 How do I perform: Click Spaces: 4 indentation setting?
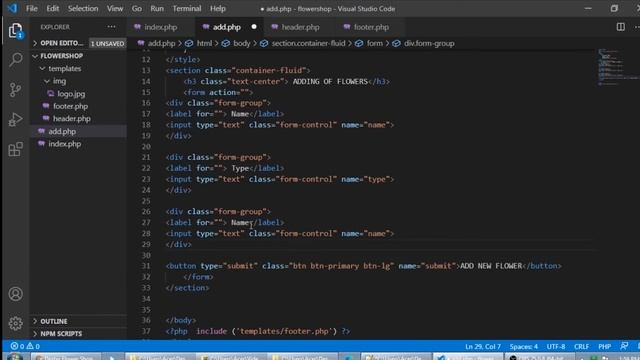point(524,347)
